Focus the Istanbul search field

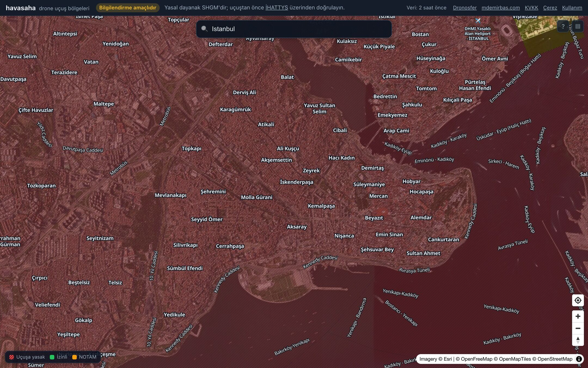click(294, 29)
